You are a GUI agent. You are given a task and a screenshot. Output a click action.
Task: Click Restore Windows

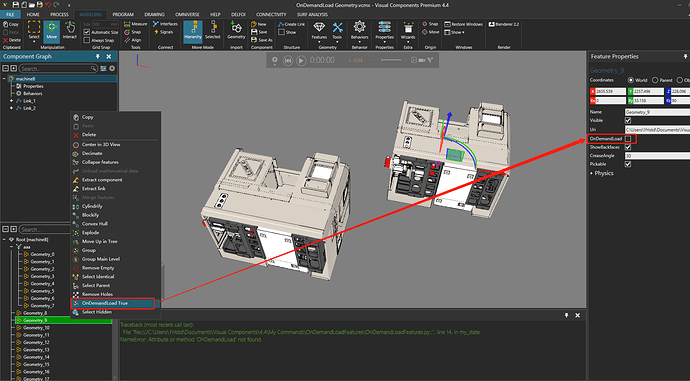(x=463, y=24)
